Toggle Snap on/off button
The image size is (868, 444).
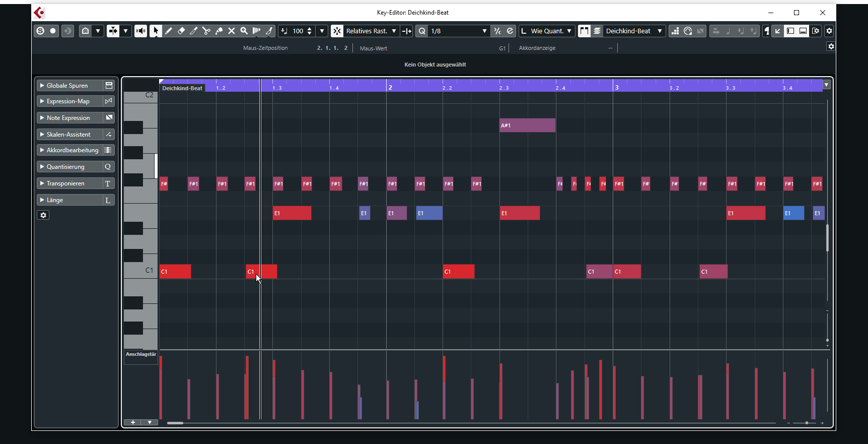pyautogui.click(x=337, y=31)
